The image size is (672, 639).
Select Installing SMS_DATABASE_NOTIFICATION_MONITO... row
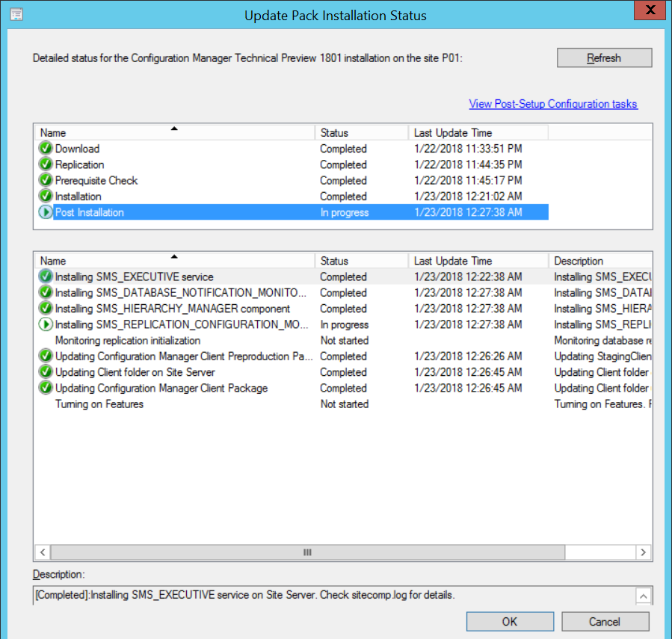coord(343,292)
